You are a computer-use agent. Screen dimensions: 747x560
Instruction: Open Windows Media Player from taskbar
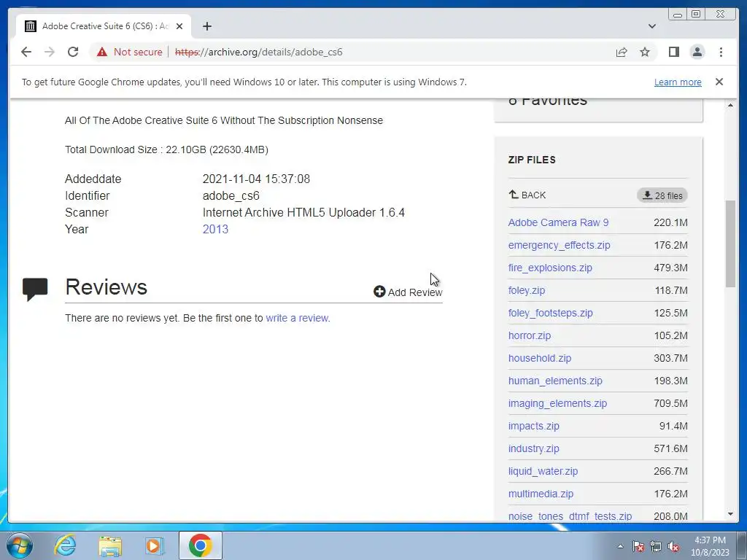click(x=154, y=545)
